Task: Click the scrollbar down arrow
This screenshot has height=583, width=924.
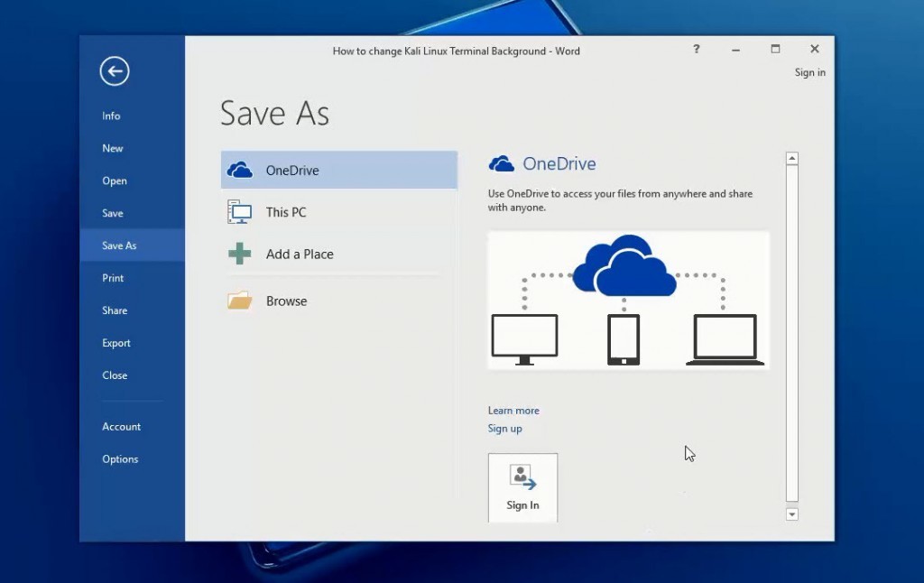Action: [791, 514]
